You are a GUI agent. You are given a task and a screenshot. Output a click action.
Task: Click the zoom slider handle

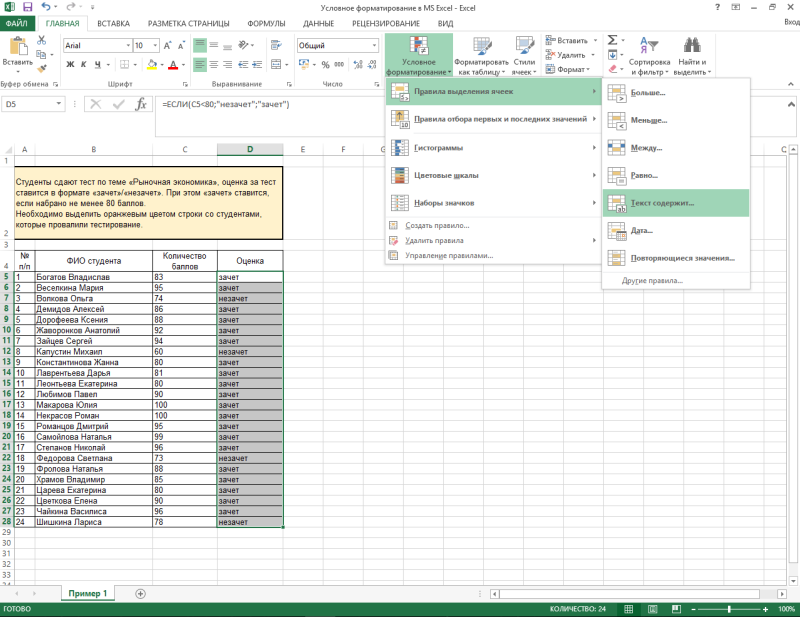pyautogui.click(x=729, y=609)
